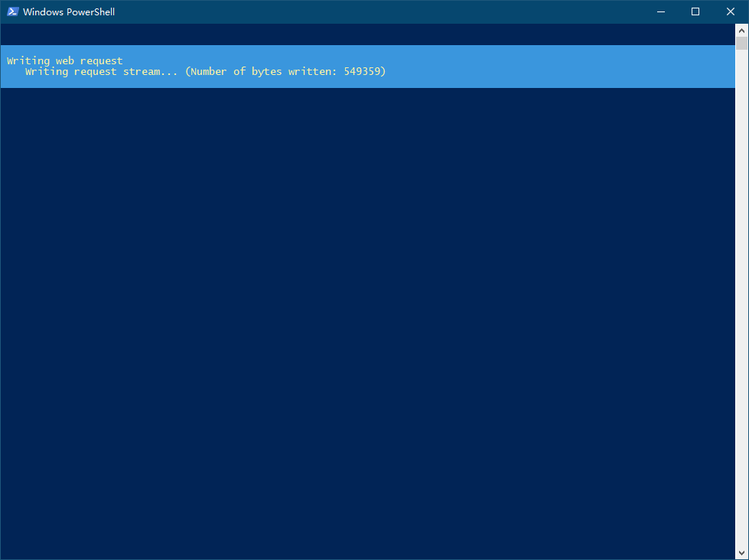Minimize the Windows PowerShell window
The width and height of the screenshot is (749, 560).
tap(660, 11)
